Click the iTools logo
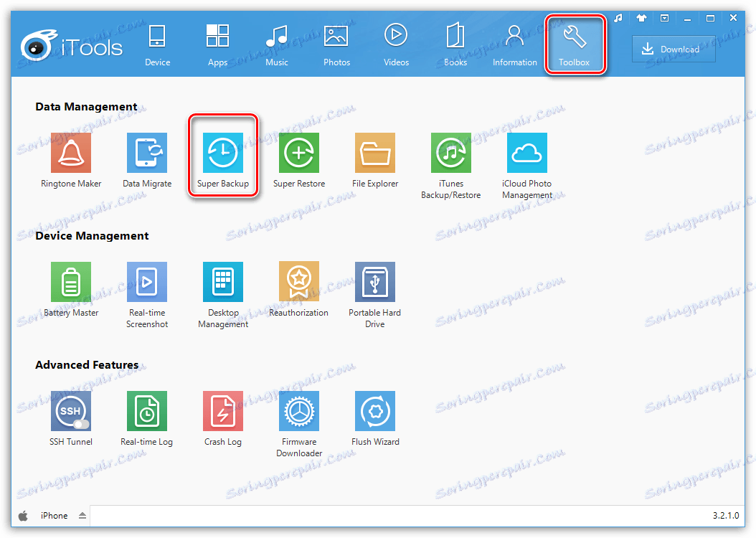756x538 pixels. click(71, 46)
